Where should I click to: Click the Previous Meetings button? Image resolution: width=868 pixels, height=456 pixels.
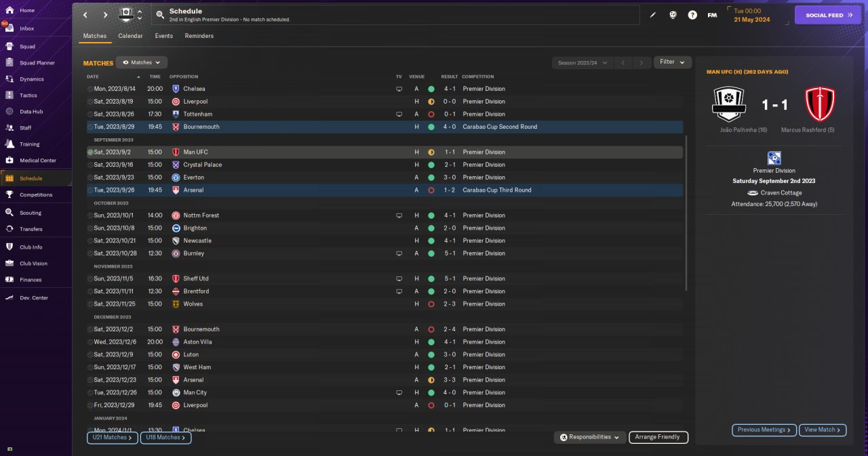[x=764, y=430]
